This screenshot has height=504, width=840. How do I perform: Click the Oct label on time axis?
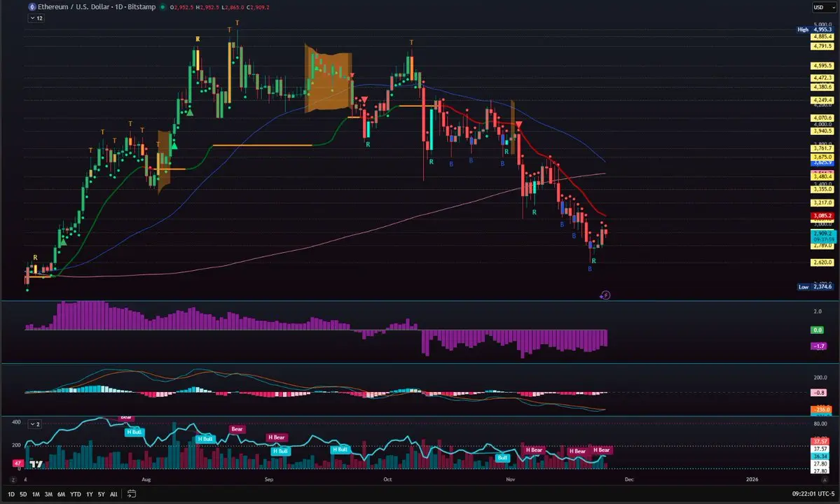pyautogui.click(x=387, y=479)
